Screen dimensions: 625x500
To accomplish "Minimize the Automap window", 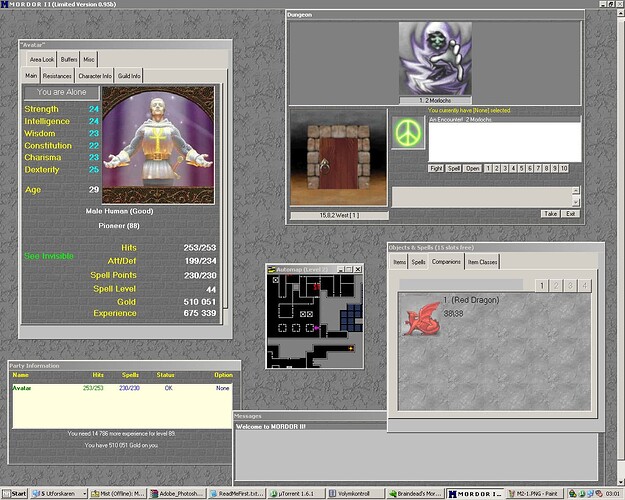I will click(340, 269).
